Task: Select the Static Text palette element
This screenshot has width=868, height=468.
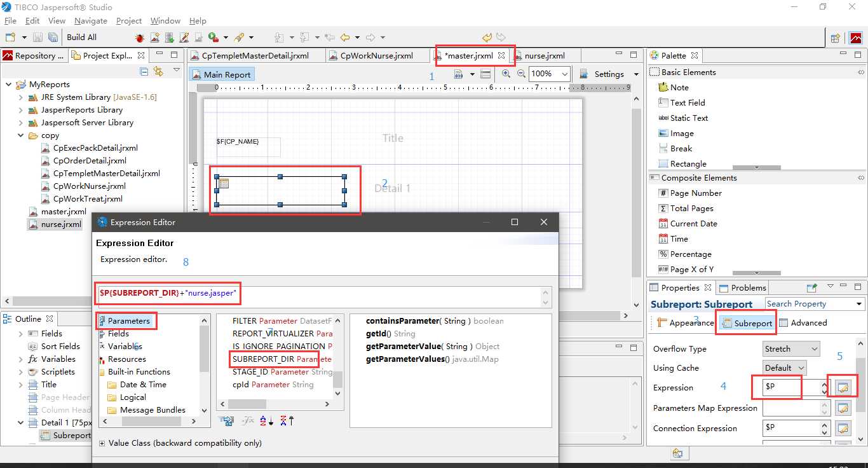Action: click(x=683, y=118)
